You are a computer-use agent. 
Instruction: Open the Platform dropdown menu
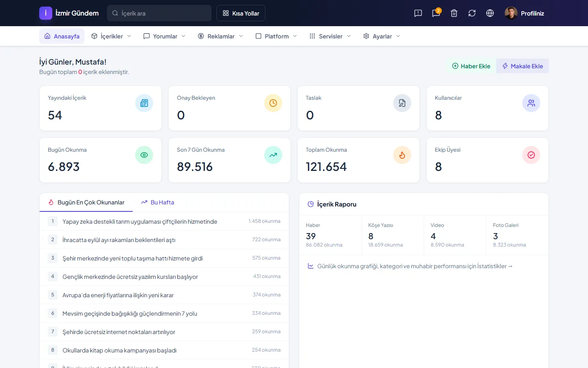click(x=276, y=36)
